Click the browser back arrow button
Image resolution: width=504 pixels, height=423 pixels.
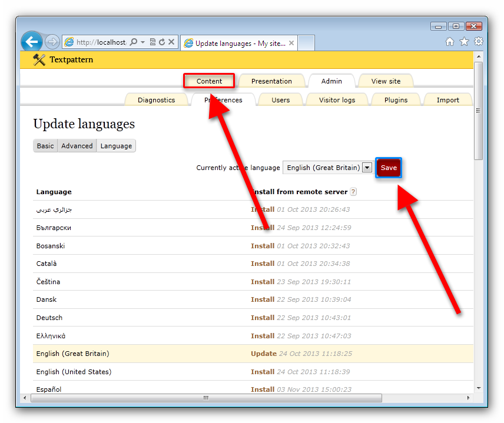point(32,42)
